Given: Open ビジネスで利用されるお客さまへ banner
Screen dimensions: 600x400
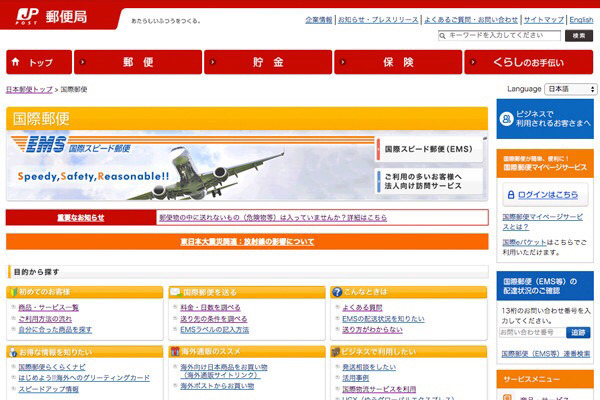Looking at the screenshot, I should [545, 119].
